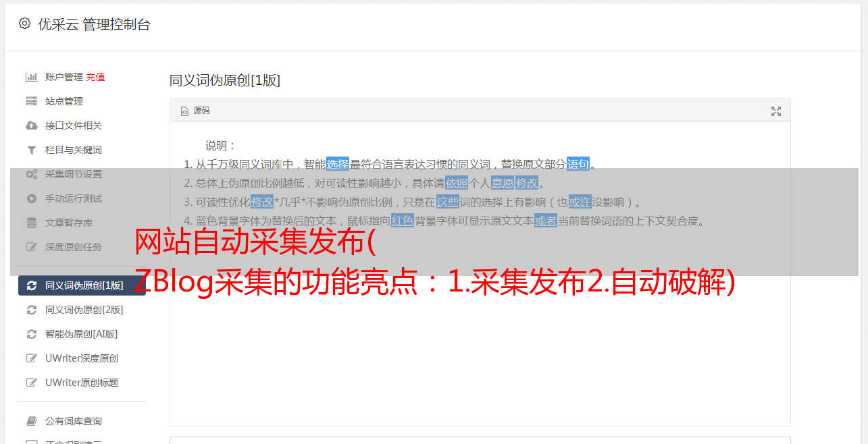This screenshot has height=444, width=868.
Task: Select the 站点管理 server icon
Action: 31,101
